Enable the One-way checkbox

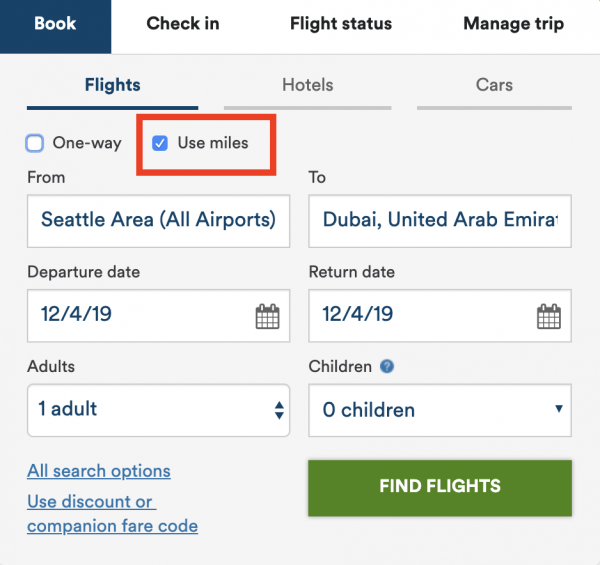pos(35,143)
